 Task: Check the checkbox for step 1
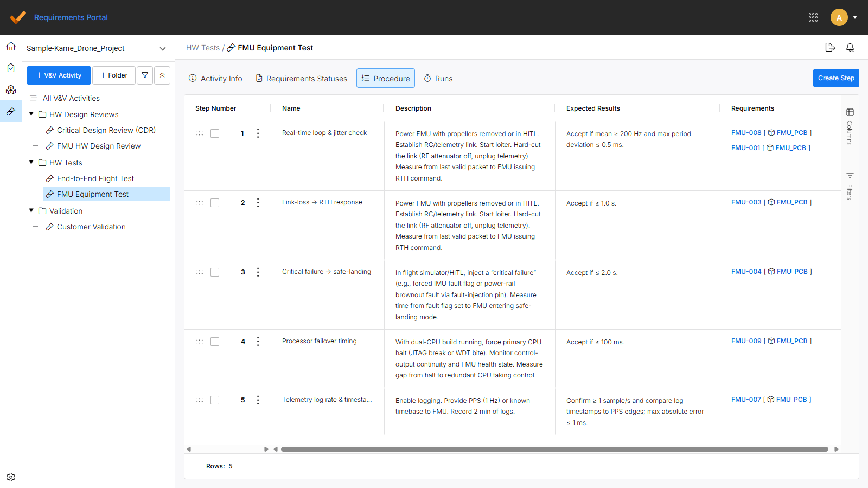coord(215,133)
